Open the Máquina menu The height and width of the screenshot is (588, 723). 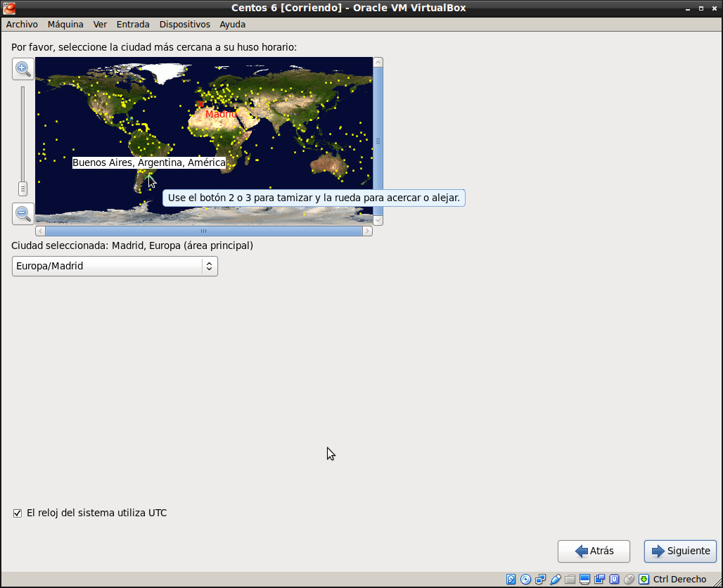[65, 24]
